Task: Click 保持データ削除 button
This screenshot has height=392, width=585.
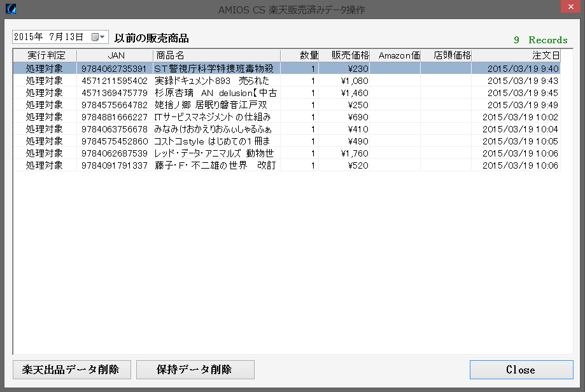Action: [195, 370]
